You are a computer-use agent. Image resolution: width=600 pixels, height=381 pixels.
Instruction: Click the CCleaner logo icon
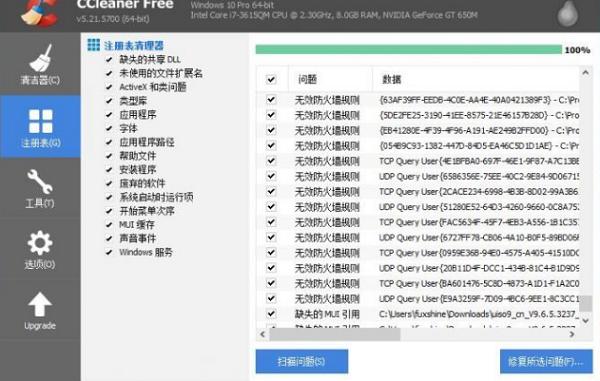40,13
